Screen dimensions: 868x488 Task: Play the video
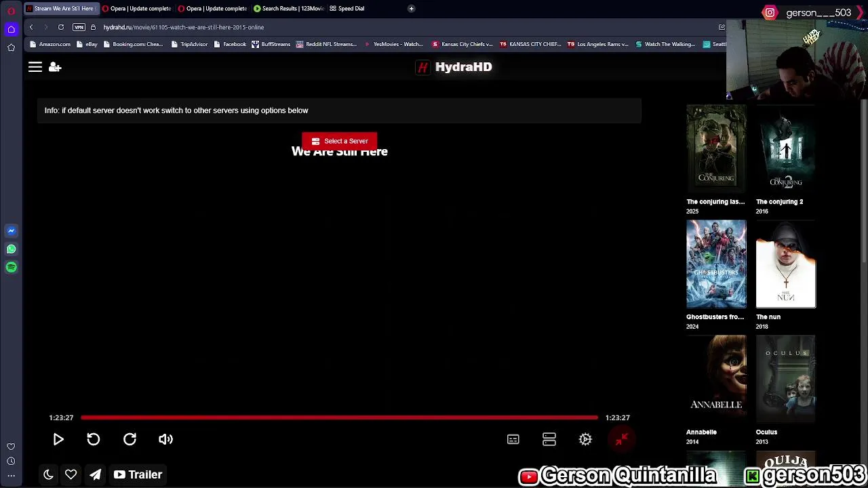click(58, 439)
